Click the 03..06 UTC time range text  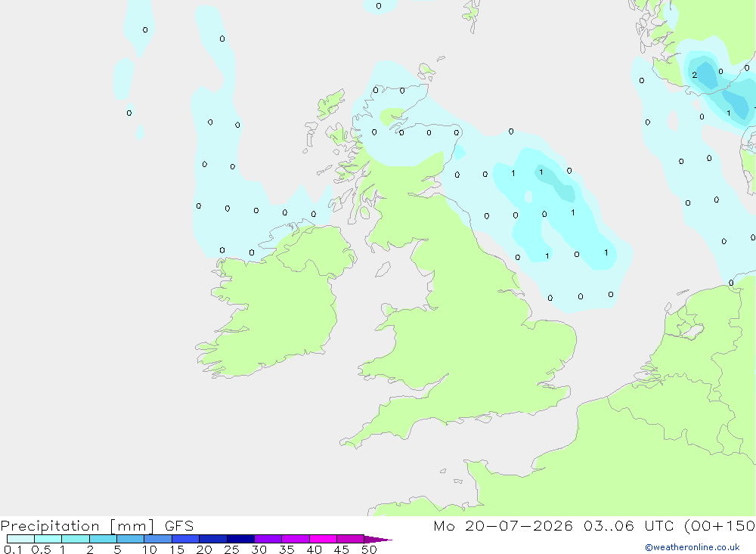pyautogui.click(x=628, y=526)
